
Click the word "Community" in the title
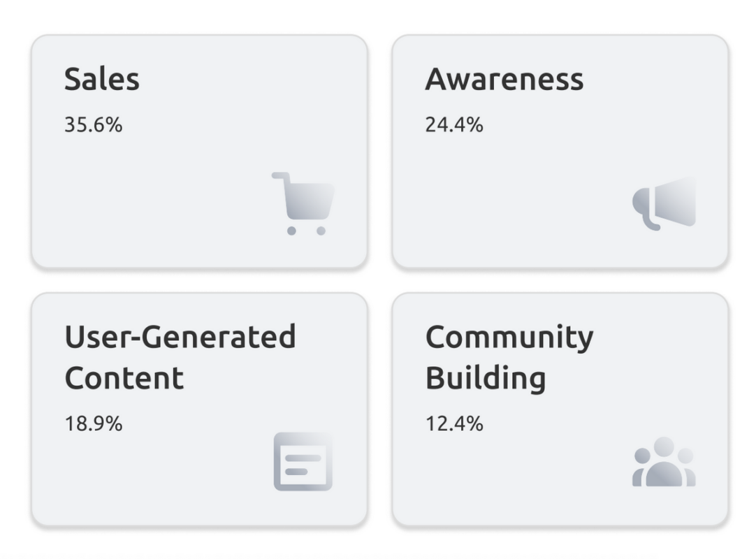pyautogui.click(x=509, y=338)
